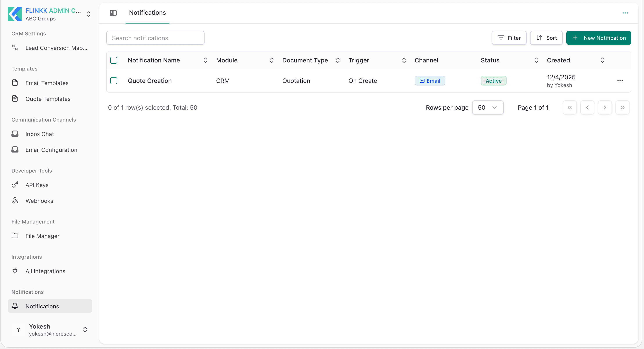Check the Quote Creation row checkbox

114,81
